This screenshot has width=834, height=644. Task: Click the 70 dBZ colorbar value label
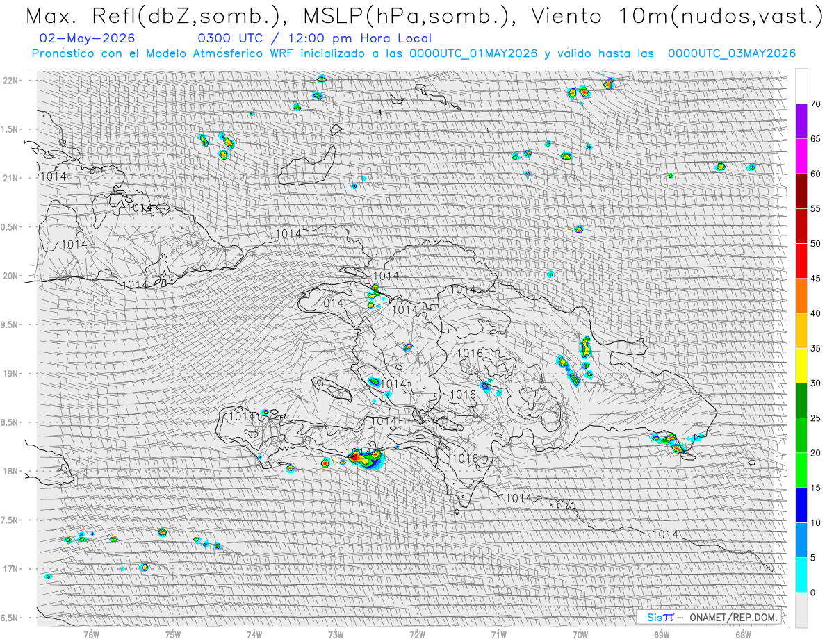click(x=816, y=104)
